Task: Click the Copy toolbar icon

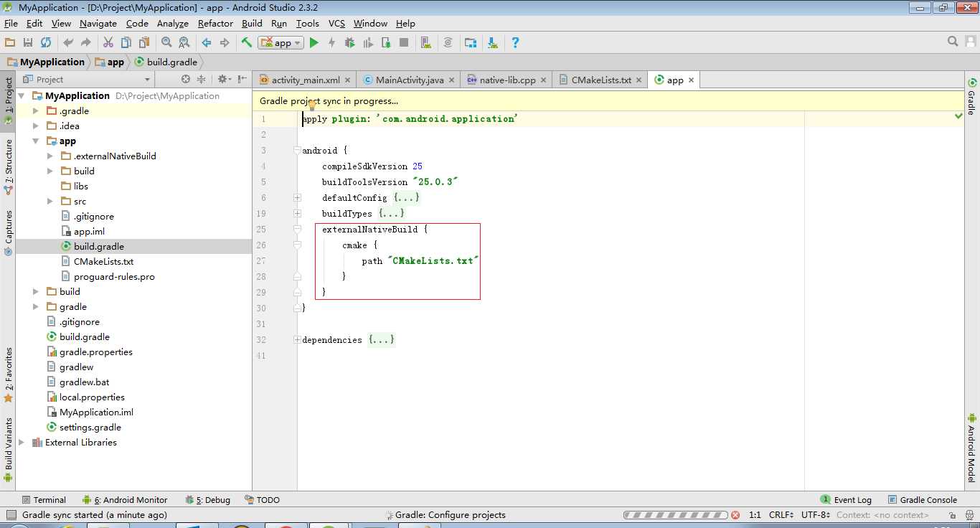Action: click(x=126, y=43)
